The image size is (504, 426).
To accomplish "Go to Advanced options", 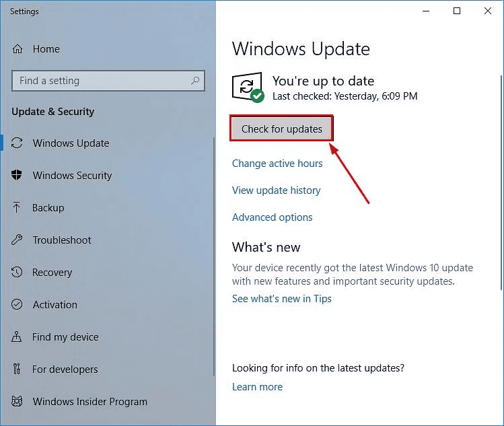I will (272, 217).
